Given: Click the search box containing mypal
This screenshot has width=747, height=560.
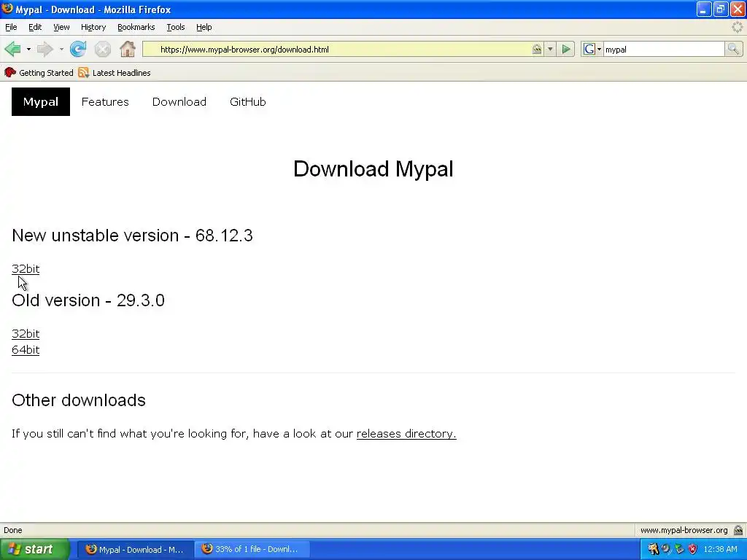Looking at the screenshot, I should click(664, 49).
